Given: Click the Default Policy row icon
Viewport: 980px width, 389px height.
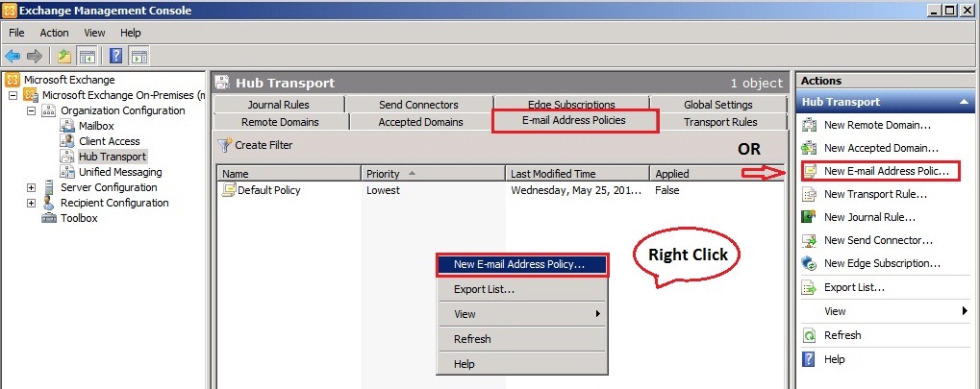Looking at the screenshot, I should pyautogui.click(x=230, y=190).
